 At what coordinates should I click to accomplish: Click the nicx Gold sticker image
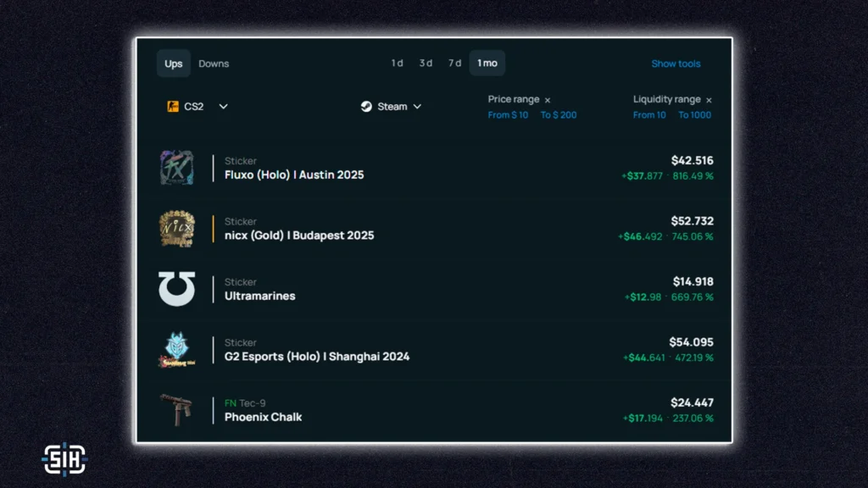point(176,229)
